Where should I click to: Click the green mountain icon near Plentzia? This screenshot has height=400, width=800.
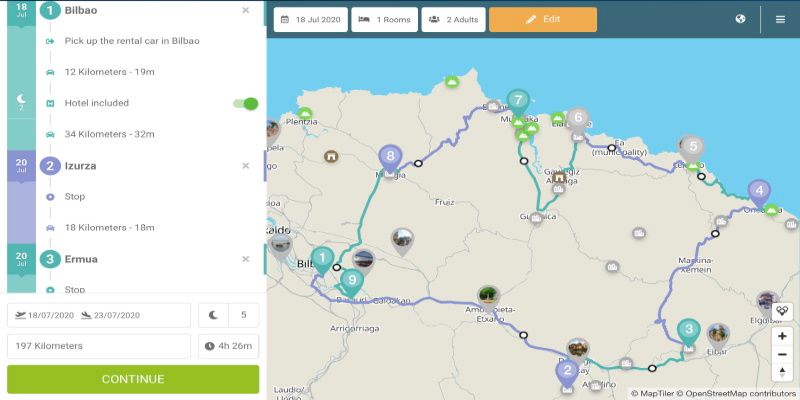click(305, 113)
